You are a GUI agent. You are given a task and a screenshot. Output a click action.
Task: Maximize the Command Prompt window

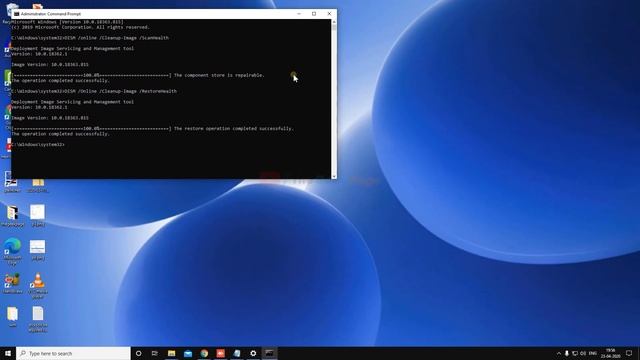pyautogui.click(x=314, y=14)
